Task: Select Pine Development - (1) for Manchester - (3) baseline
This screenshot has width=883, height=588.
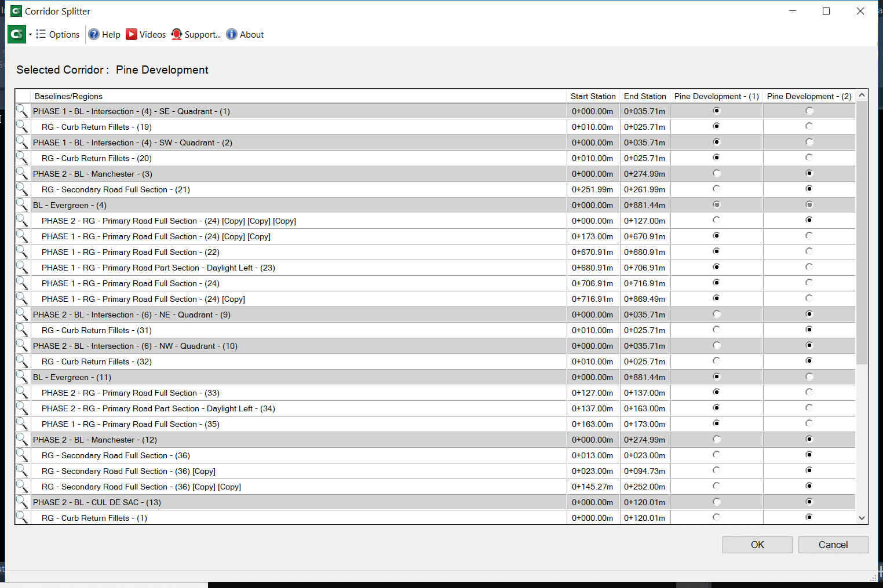Action: point(717,173)
